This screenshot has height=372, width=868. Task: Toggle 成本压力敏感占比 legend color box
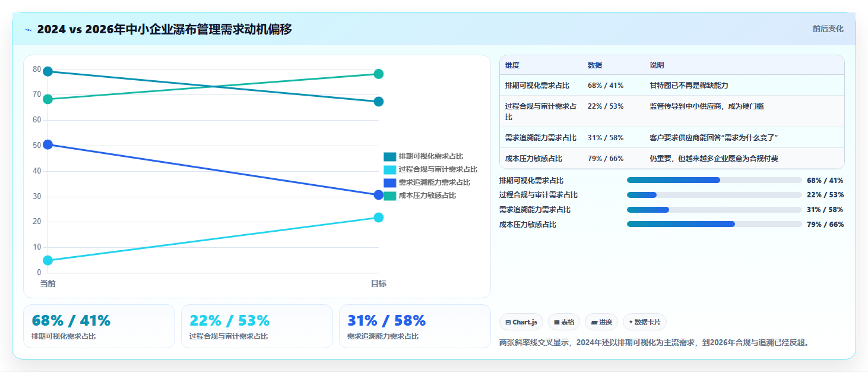pyautogui.click(x=389, y=196)
